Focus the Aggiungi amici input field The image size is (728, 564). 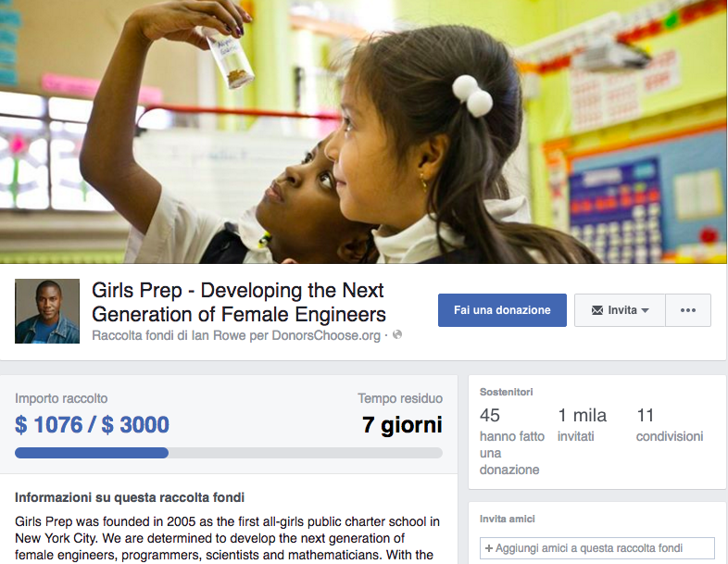(x=597, y=548)
